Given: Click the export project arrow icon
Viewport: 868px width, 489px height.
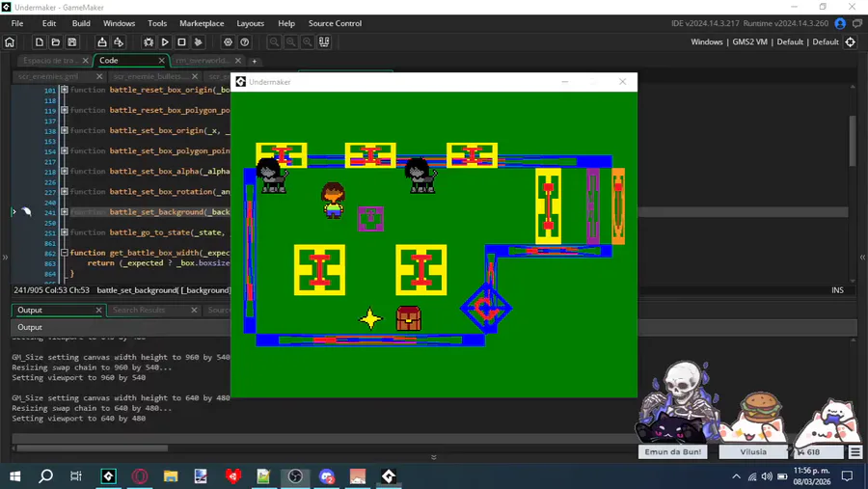Looking at the screenshot, I should pyautogui.click(x=119, y=42).
